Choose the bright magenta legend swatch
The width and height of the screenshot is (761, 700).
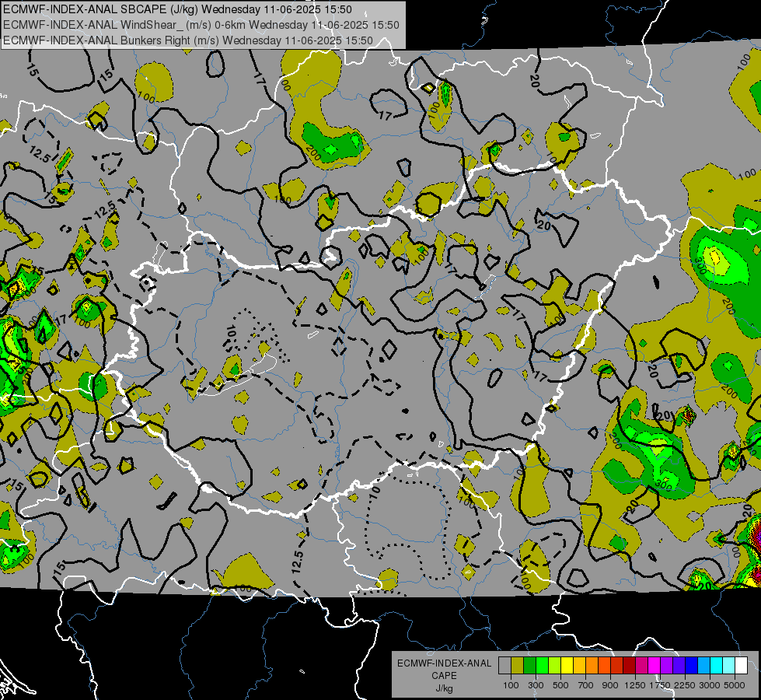tap(655, 665)
